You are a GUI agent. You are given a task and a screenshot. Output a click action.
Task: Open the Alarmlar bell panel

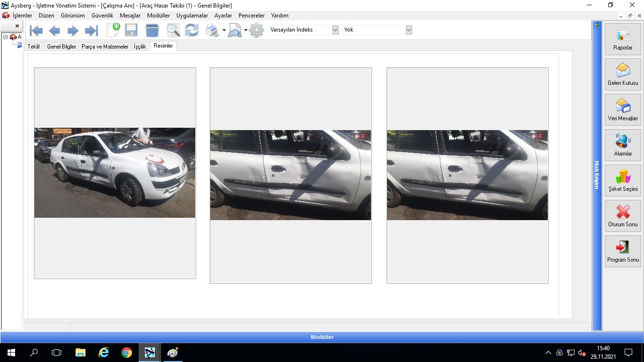coord(623,145)
